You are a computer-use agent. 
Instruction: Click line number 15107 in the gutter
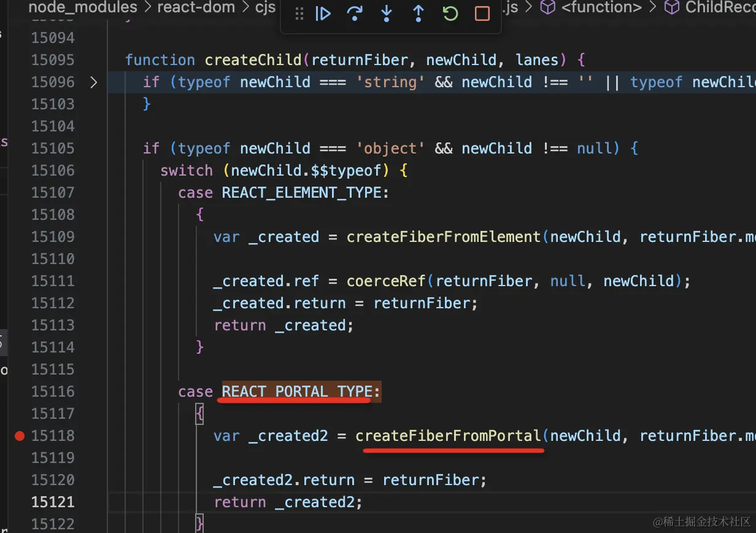52,193
